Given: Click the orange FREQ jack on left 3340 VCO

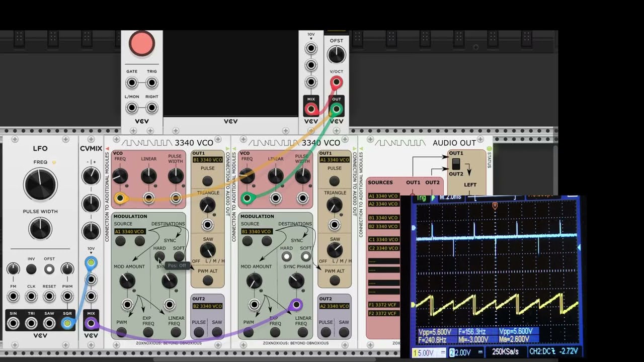Looking at the screenshot, I should [x=120, y=198].
